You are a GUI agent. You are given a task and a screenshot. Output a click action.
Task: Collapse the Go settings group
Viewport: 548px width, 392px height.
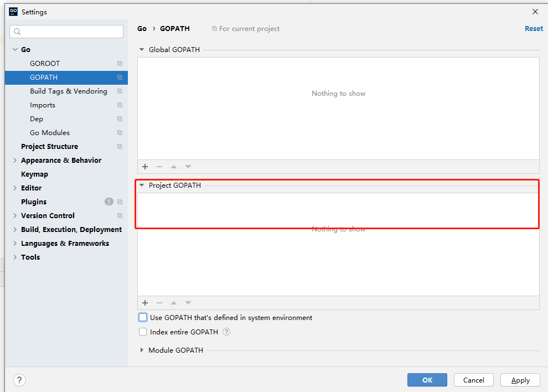pyautogui.click(x=15, y=50)
